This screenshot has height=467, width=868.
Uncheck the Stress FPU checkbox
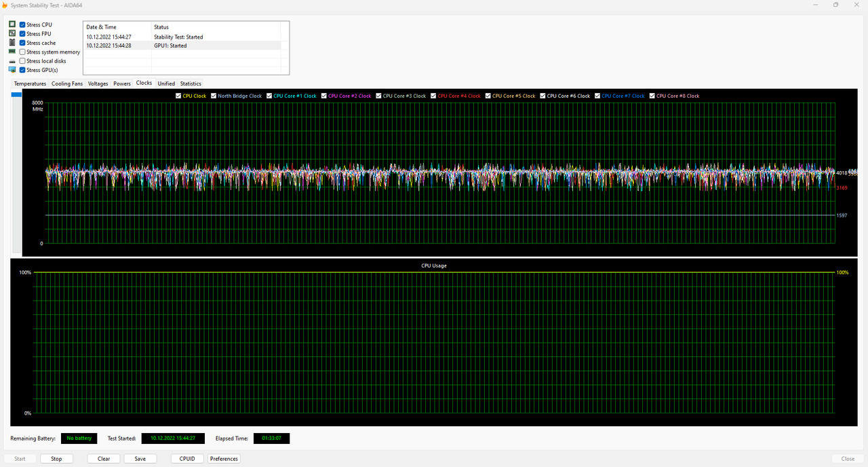22,33
